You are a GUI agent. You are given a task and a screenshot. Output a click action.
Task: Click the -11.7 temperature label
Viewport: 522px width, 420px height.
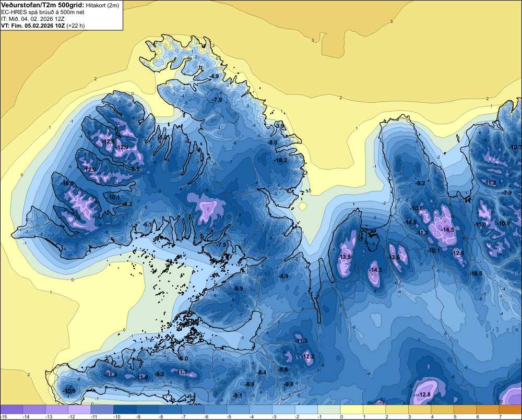(x=182, y=373)
